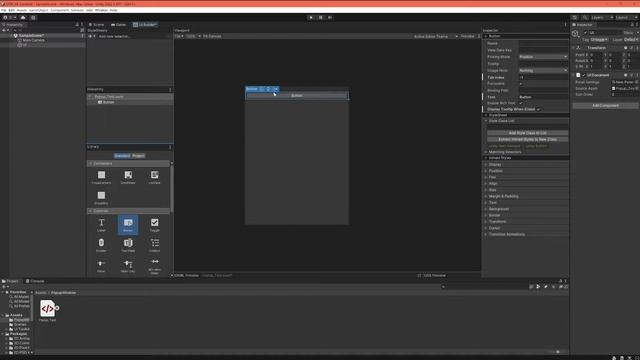Select the ListView container in Library
Image resolution: width=640 pixels, height=360 pixels.
154,177
